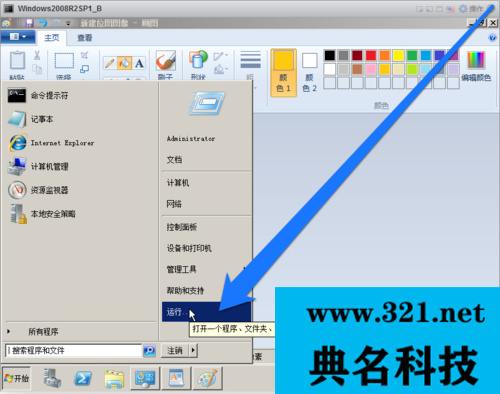Expand the arrow next to Log off

194,351
